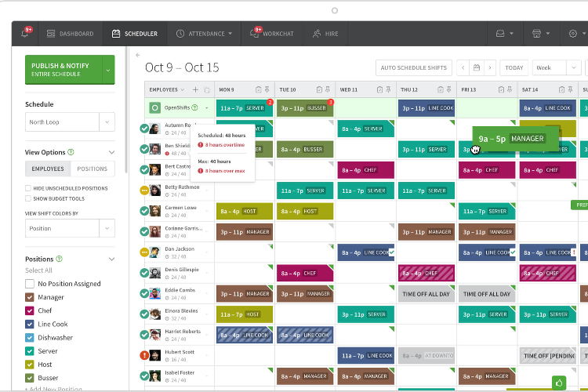Image resolution: width=588 pixels, height=392 pixels.
Task: Click Select All positions link
Action: [38, 270]
